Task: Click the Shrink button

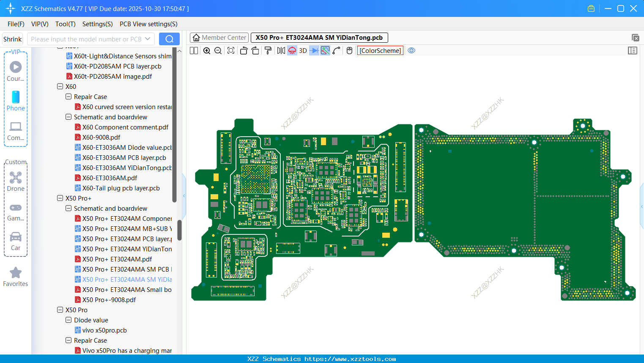Action: pyautogui.click(x=13, y=39)
